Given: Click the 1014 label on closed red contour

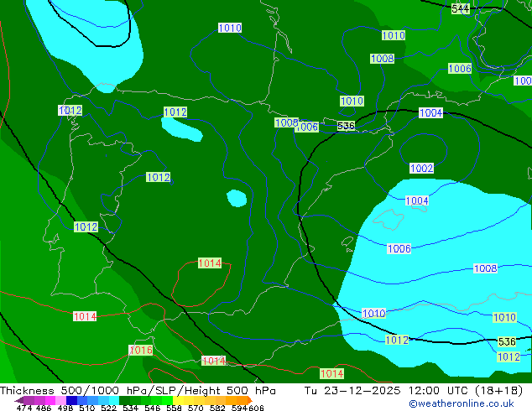Looking at the screenshot, I should pos(210,263).
